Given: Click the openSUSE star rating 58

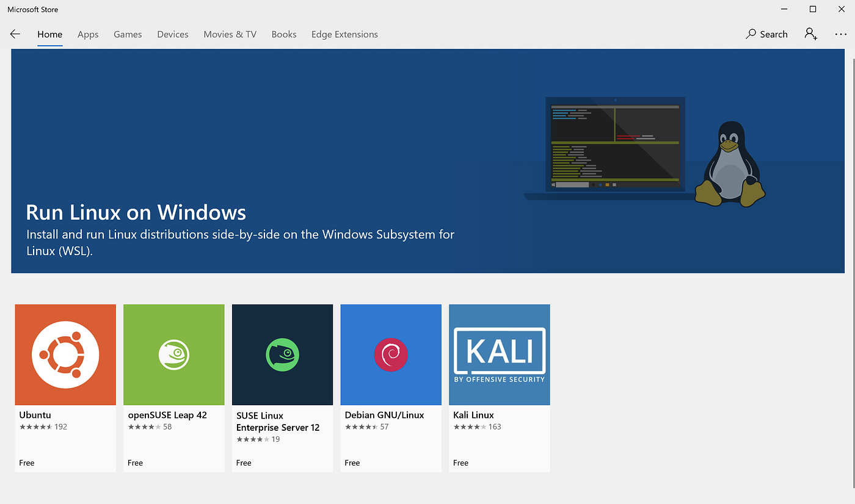Looking at the screenshot, I should [x=150, y=427].
